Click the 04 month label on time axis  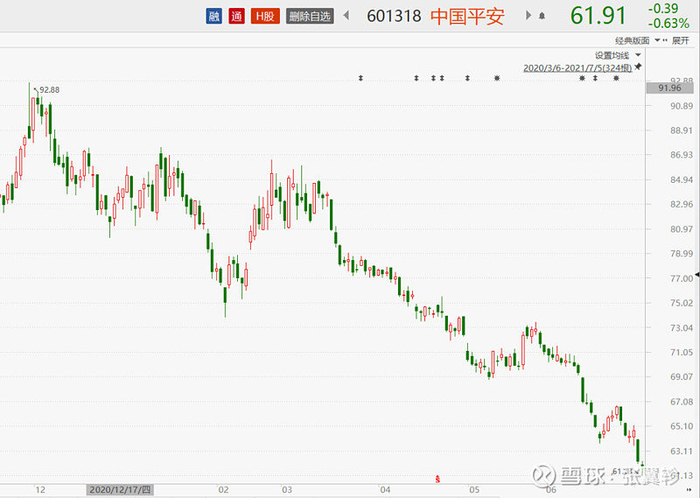pos(385,490)
